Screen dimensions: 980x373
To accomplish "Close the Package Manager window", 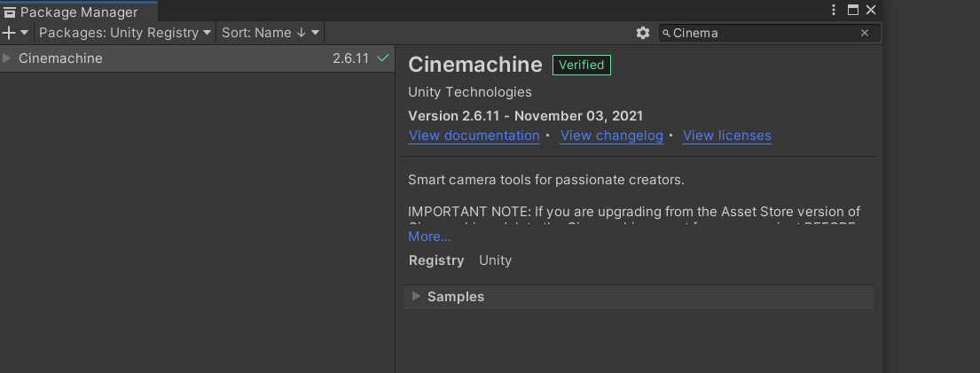I will [x=871, y=10].
